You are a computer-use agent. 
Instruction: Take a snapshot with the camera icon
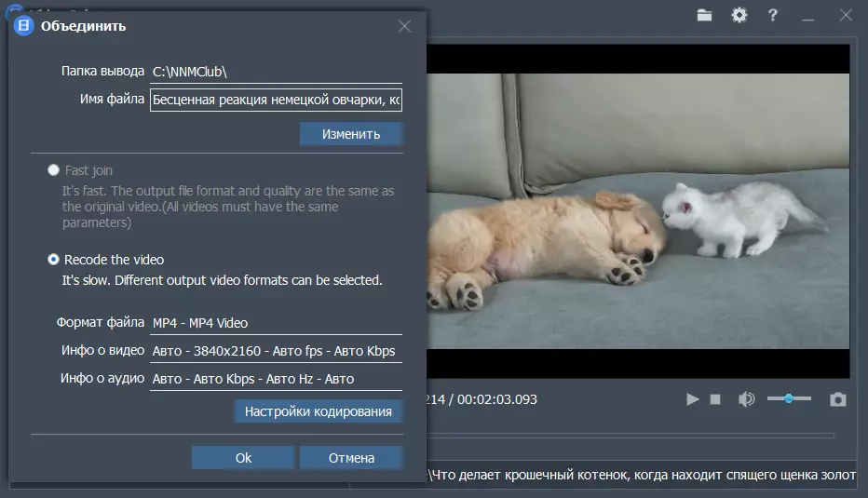coord(837,399)
